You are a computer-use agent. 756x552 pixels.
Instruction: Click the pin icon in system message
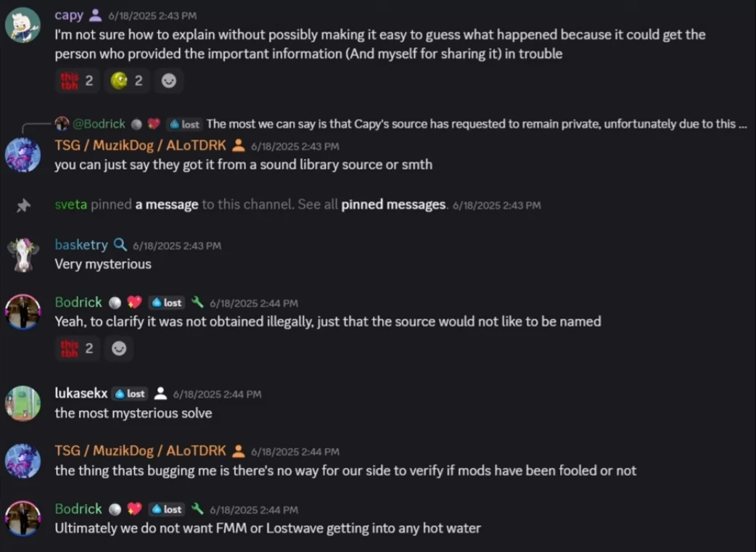(x=23, y=206)
